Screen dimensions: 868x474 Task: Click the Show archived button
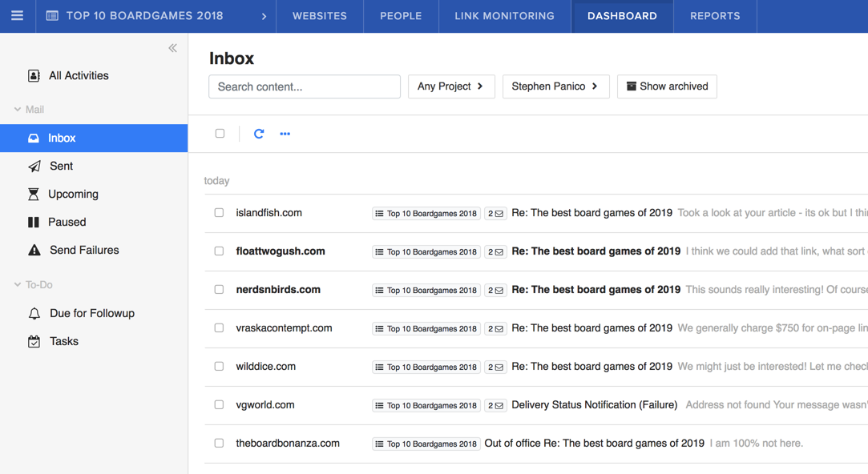pos(666,86)
